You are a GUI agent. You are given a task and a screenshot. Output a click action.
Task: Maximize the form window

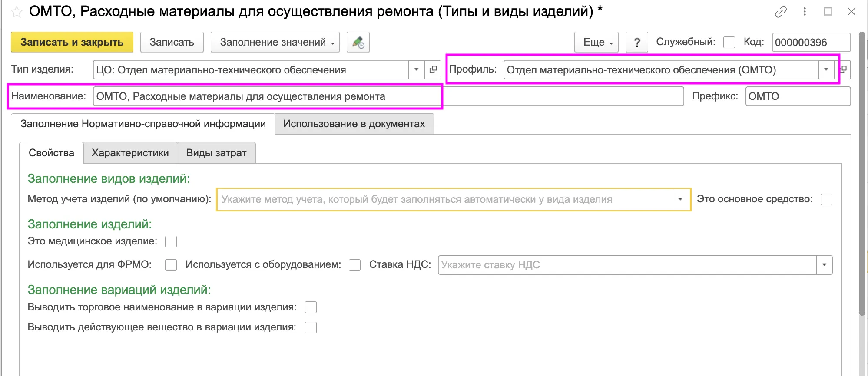pyautogui.click(x=828, y=12)
